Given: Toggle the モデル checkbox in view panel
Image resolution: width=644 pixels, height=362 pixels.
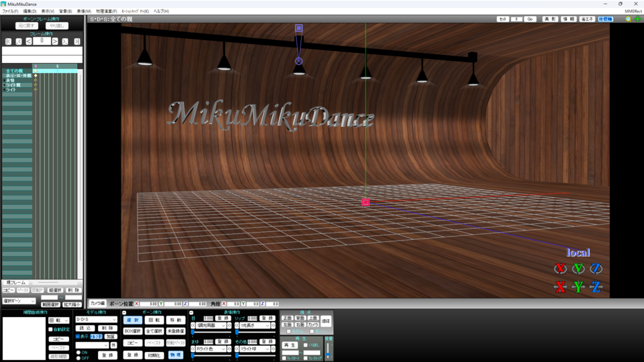Looking at the screenshot, I should pos(288,331).
